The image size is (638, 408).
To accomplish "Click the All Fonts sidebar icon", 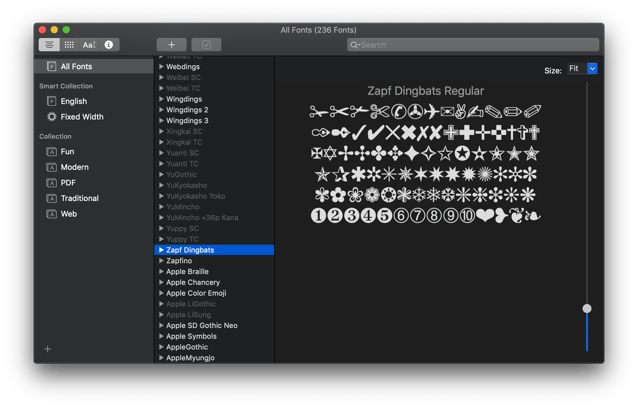I will (51, 66).
